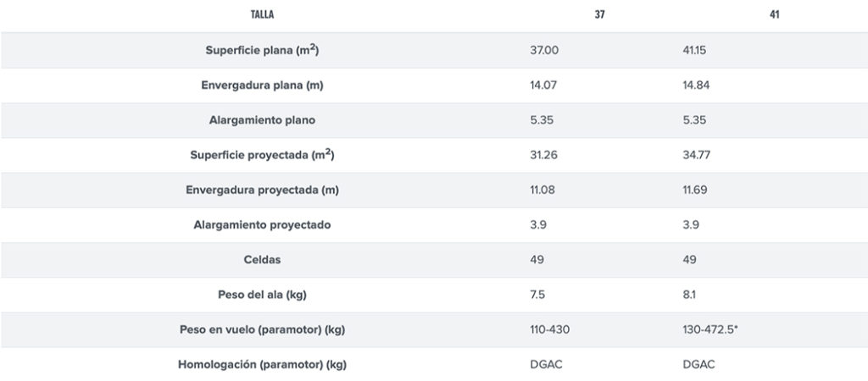Screen dimensions: 868x381
Task: Click the 7.5 wing weight value
Action: click(x=537, y=295)
